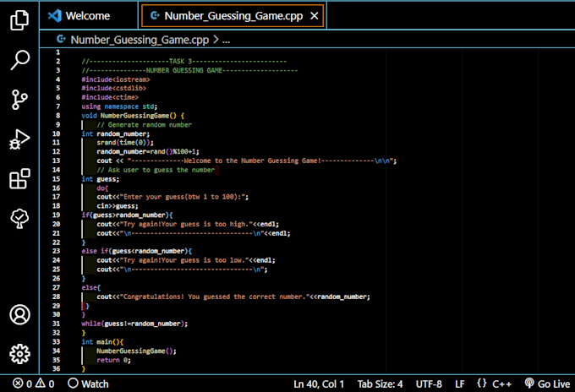Click on 'if(guess>random_number){' line
This screenshot has width=575, height=392.
(x=127, y=215)
